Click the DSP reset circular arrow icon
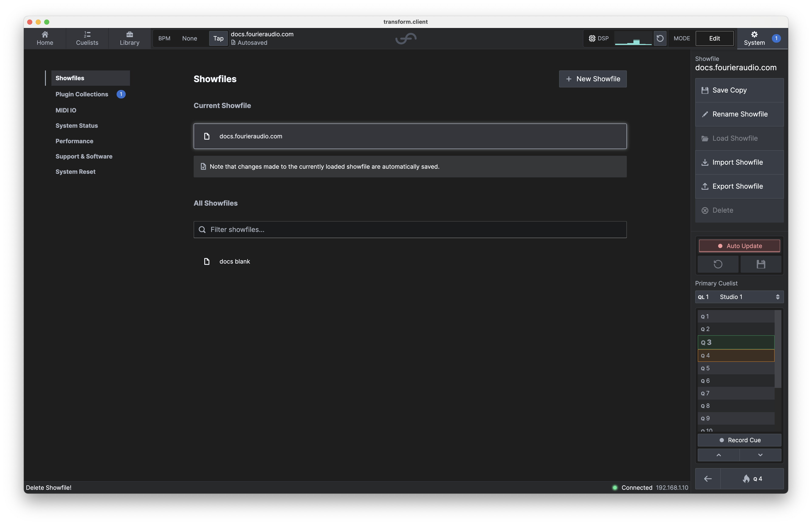The height and width of the screenshot is (525, 812). (x=660, y=38)
